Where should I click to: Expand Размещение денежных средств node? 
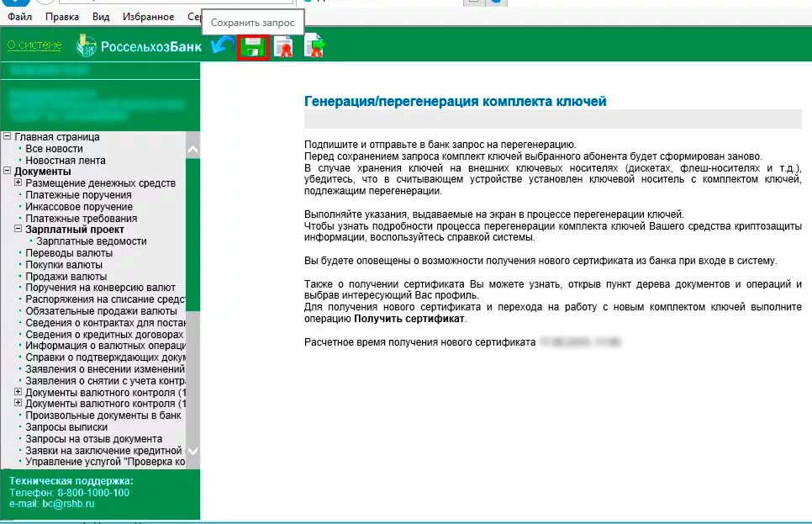[18, 183]
